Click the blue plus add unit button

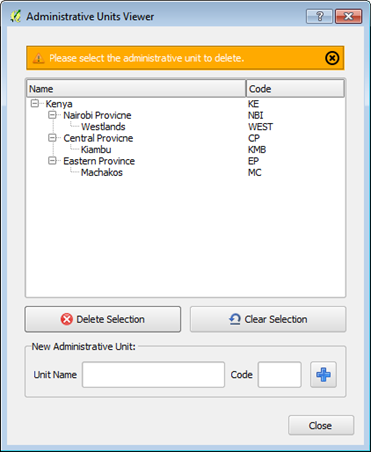tap(323, 375)
